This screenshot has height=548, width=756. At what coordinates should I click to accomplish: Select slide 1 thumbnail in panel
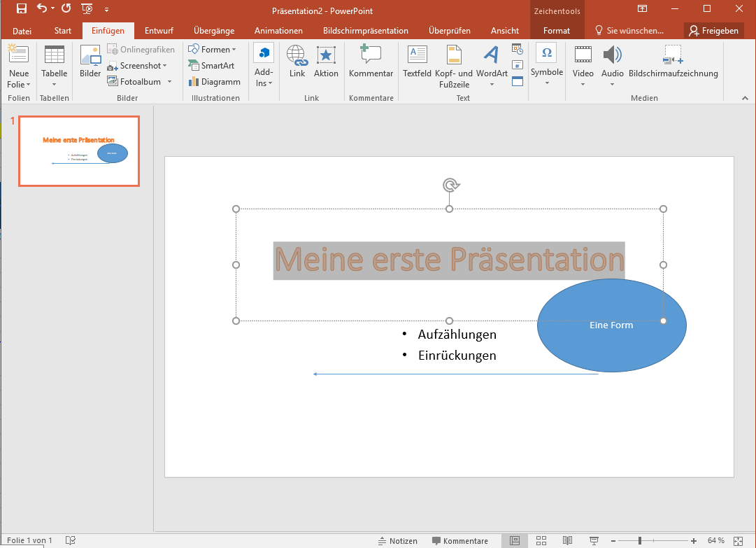[x=79, y=151]
